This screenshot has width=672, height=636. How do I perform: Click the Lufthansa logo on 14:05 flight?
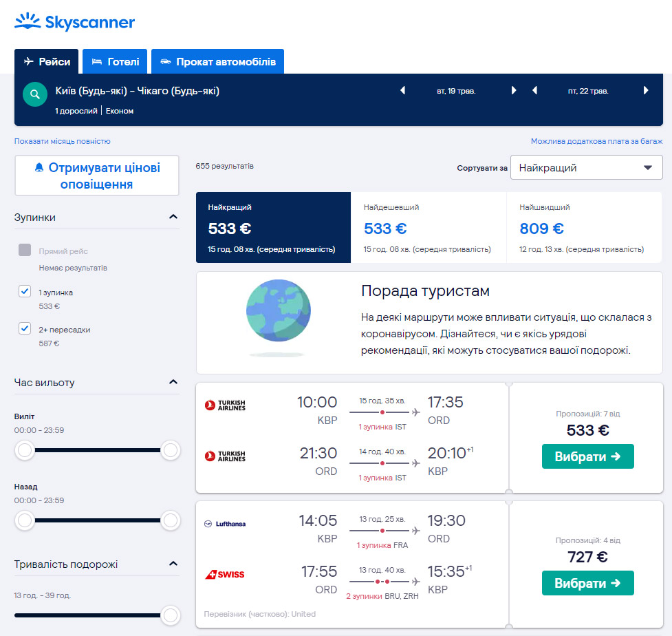225,524
